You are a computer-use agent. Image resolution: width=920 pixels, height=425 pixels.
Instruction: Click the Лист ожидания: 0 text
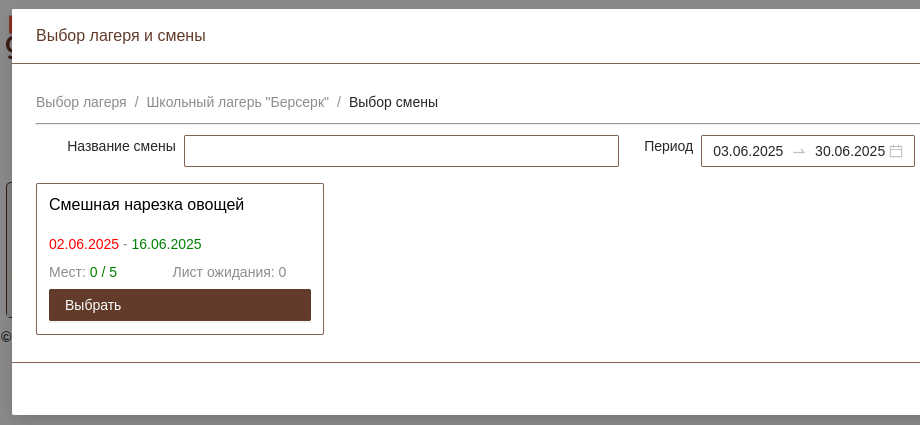coord(229,272)
